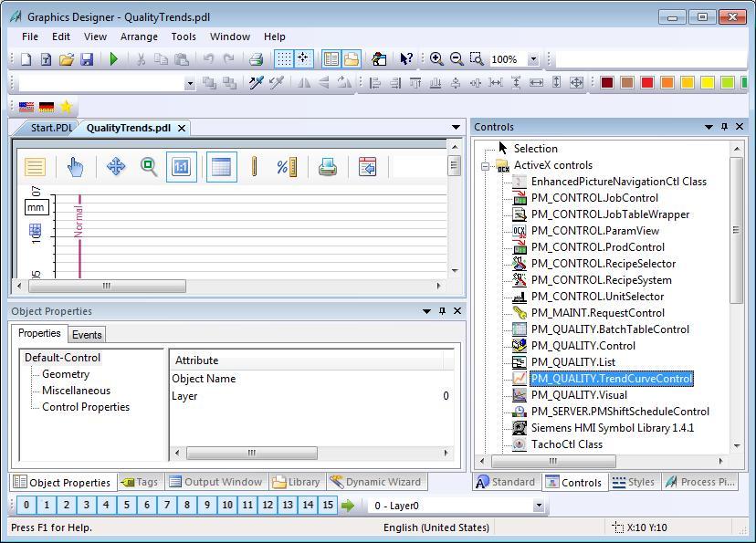The width and height of the screenshot is (756, 543).
Task: Select Siemens HMI Symbol Library 1.4.1
Action: coord(613,427)
